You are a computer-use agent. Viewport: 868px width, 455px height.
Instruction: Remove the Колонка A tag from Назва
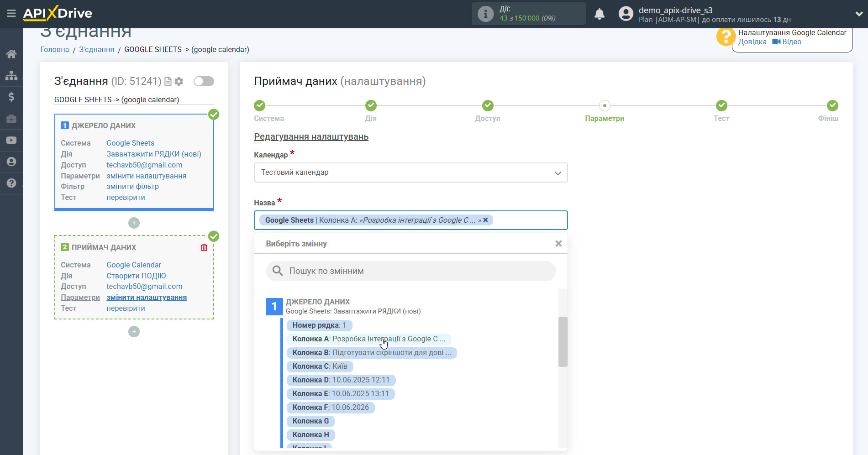[485, 220]
